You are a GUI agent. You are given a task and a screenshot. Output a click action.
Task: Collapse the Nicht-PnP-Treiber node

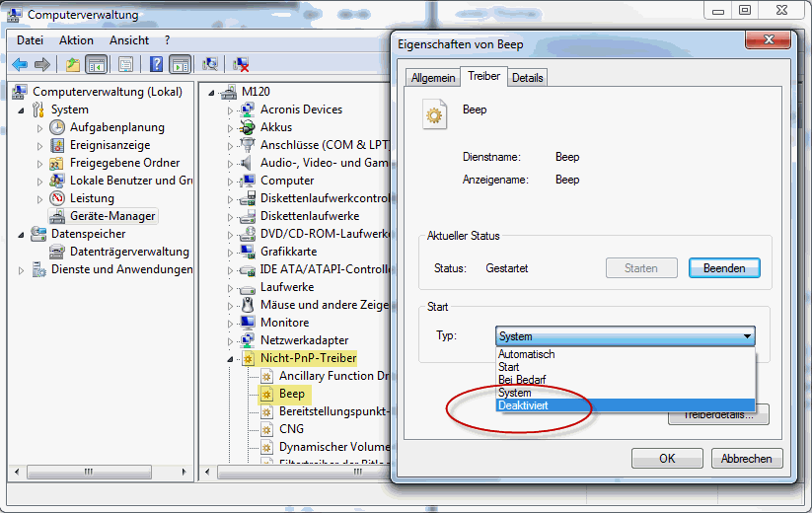pyautogui.click(x=231, y=358)
